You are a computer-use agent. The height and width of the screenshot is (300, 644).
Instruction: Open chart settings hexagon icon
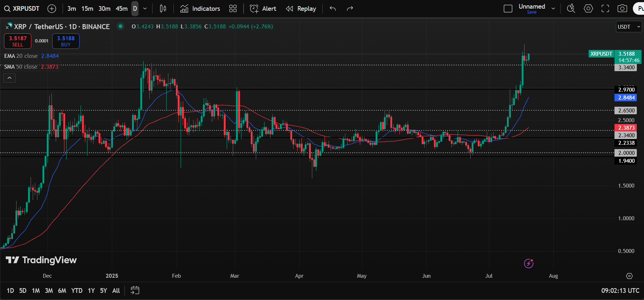pos(588,9)
